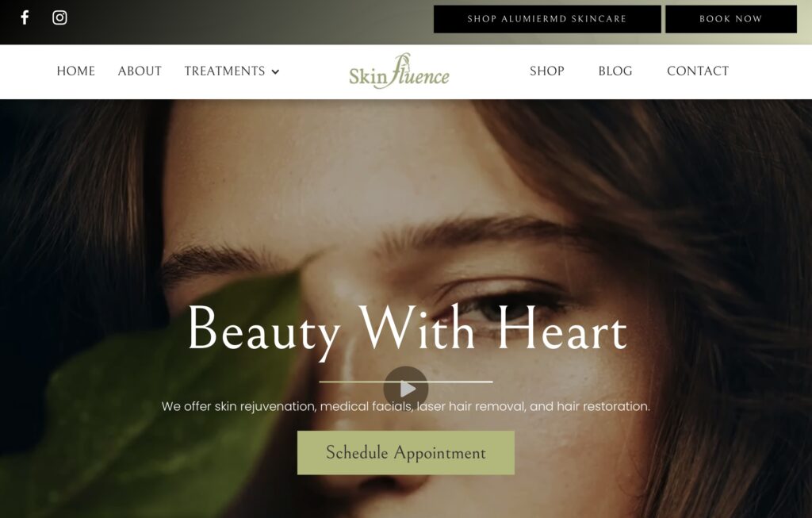This screenshot has height=518, width=812.
Task: Visit the Instagram profile icon
Action: pos(59,17)
